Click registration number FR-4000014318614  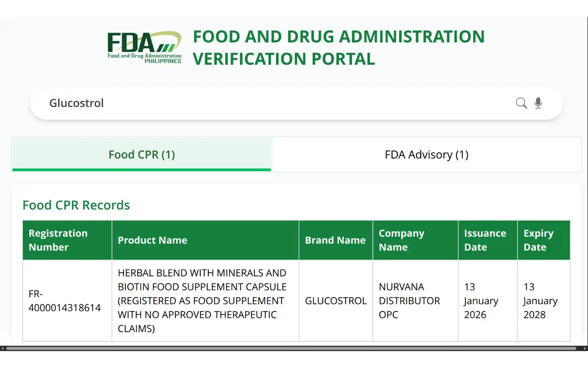point(65,301)
